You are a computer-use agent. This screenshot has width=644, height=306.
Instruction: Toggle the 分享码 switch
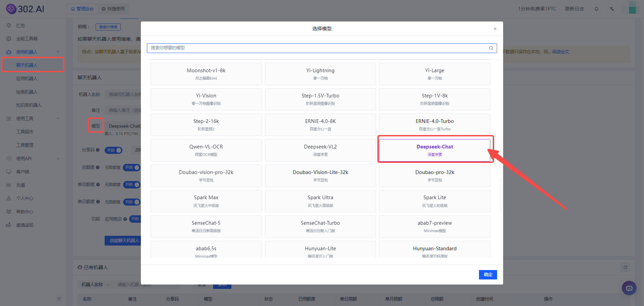pyautogui.click(x=114, y=150)
